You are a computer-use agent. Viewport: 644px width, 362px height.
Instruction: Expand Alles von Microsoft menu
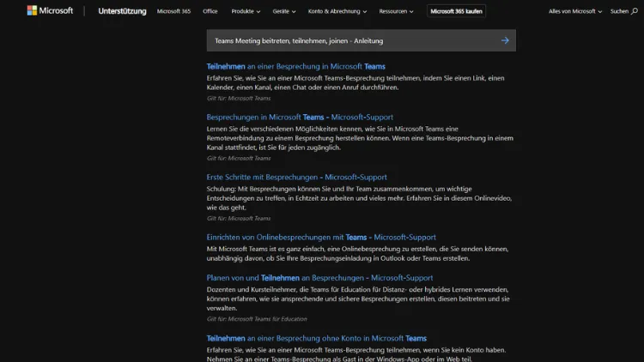574,12
